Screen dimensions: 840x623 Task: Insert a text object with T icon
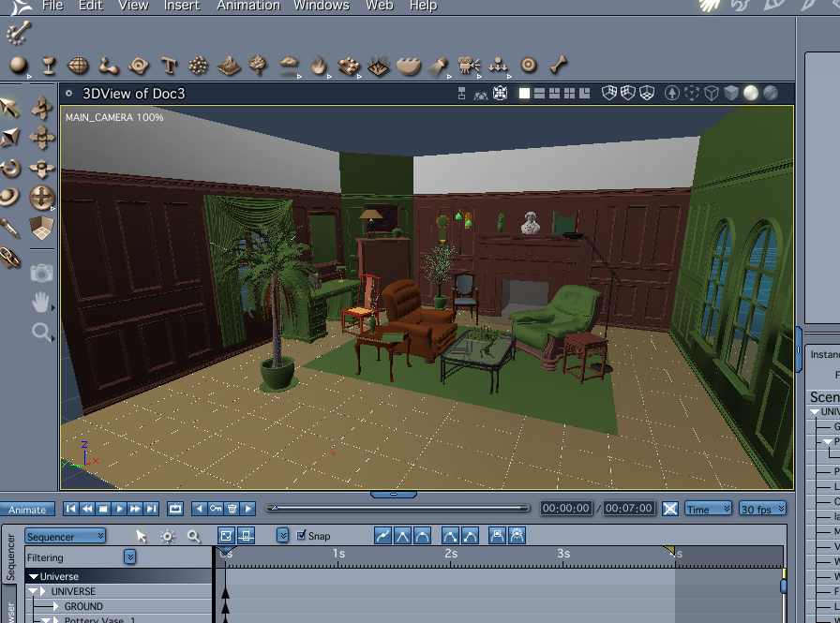tap(170, 66)
